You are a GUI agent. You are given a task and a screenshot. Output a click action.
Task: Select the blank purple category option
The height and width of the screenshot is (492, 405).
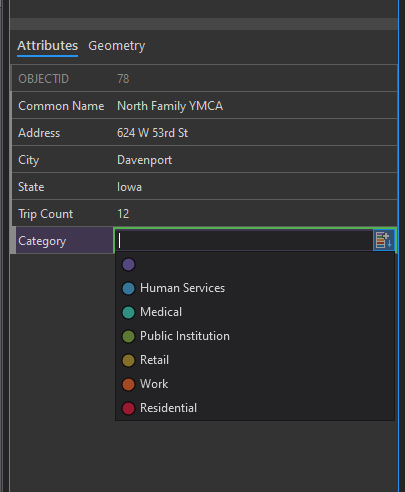255,264
